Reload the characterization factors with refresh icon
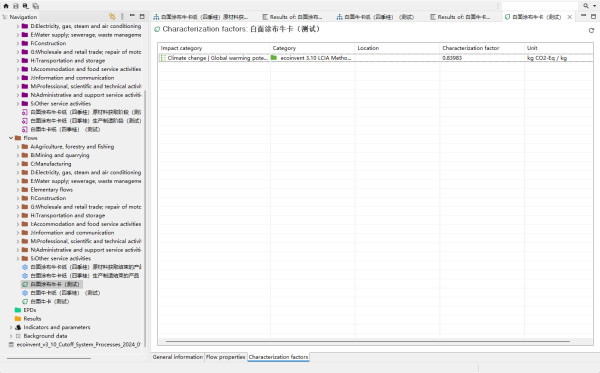The image size is (600, 373). [591, 30]
